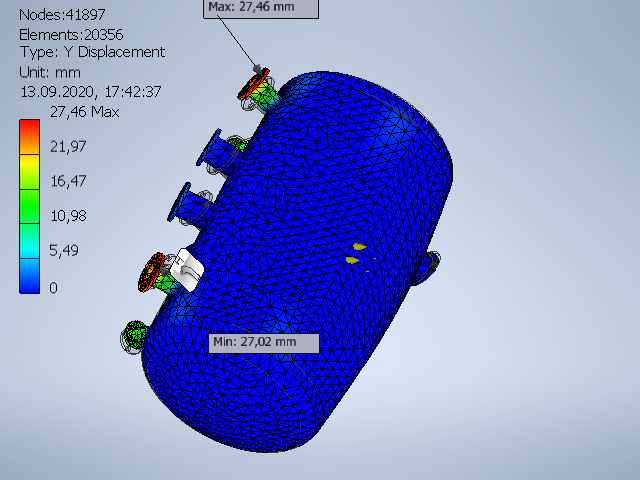
Task: Click the 'Type: Y Displacement' label
Action: click(92, 52)
